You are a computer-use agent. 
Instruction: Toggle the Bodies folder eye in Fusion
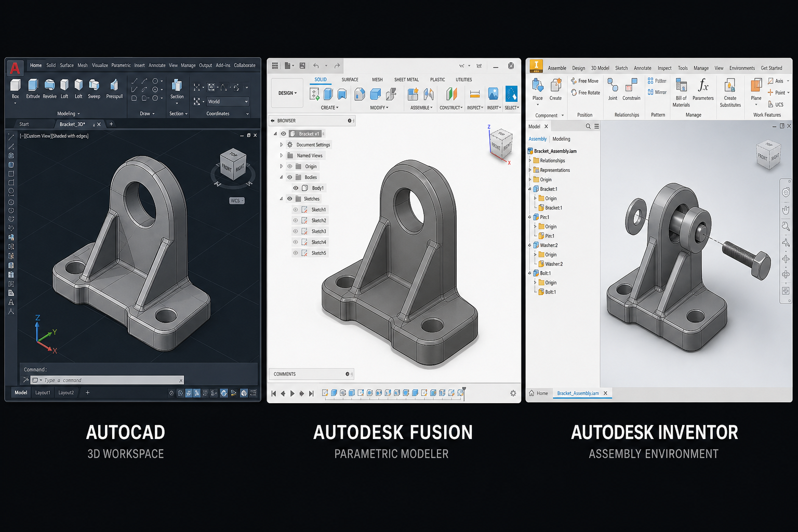pos(290,177)
